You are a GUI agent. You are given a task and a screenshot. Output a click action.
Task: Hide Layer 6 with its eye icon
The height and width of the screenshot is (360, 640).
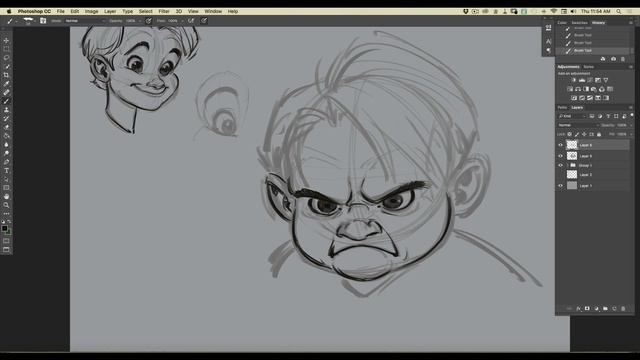(560, 145)
